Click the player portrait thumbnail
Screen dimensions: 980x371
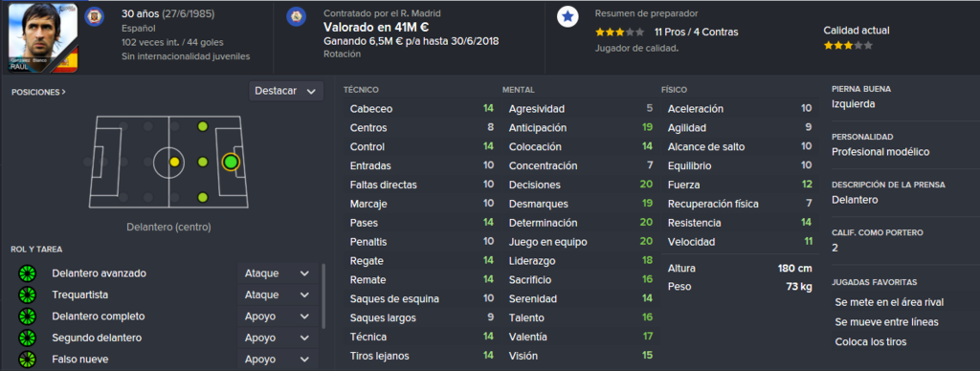coord(43,37)
